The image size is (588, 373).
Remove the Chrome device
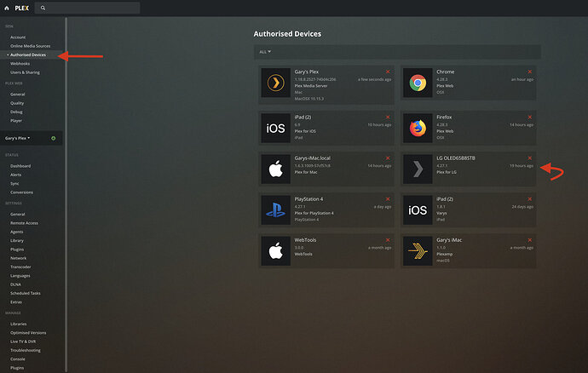coord(530,72)
